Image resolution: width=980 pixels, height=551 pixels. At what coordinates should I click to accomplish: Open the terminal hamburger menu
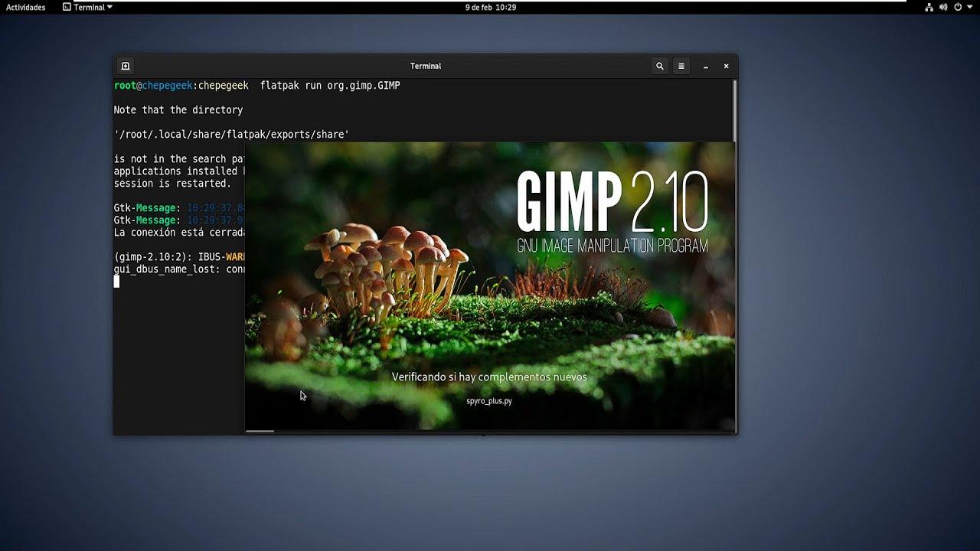[x=681, y=66]
